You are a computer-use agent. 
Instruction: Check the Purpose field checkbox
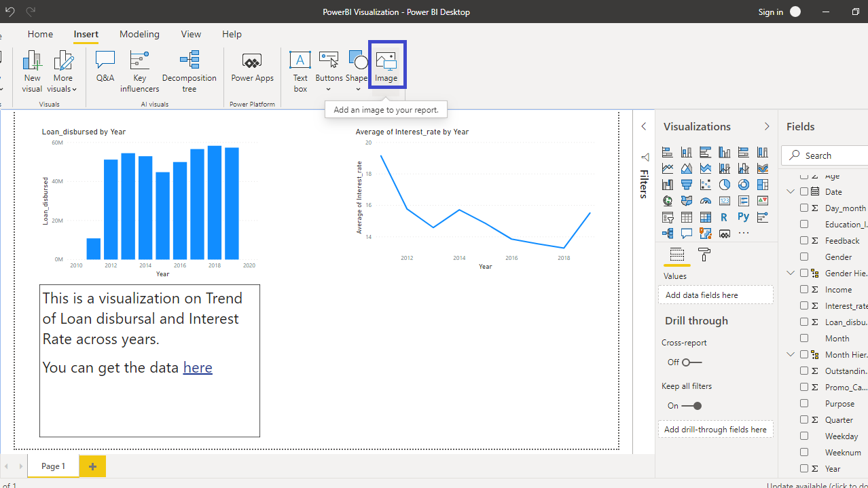(804, 404)
